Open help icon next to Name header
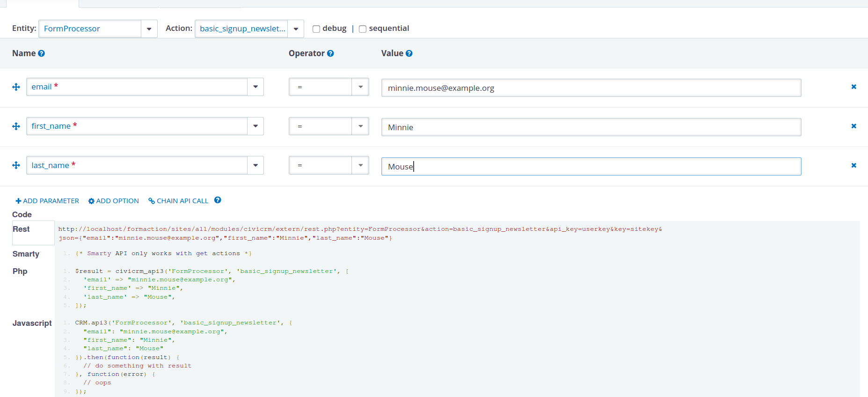The width and height of the screenshot is (868, 397). [x=41, y=53]
